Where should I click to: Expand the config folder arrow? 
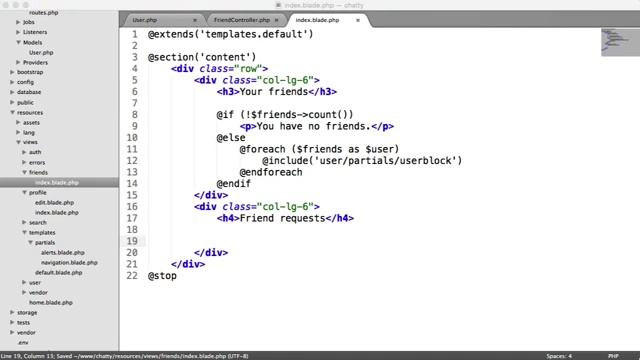pos(12,82)
